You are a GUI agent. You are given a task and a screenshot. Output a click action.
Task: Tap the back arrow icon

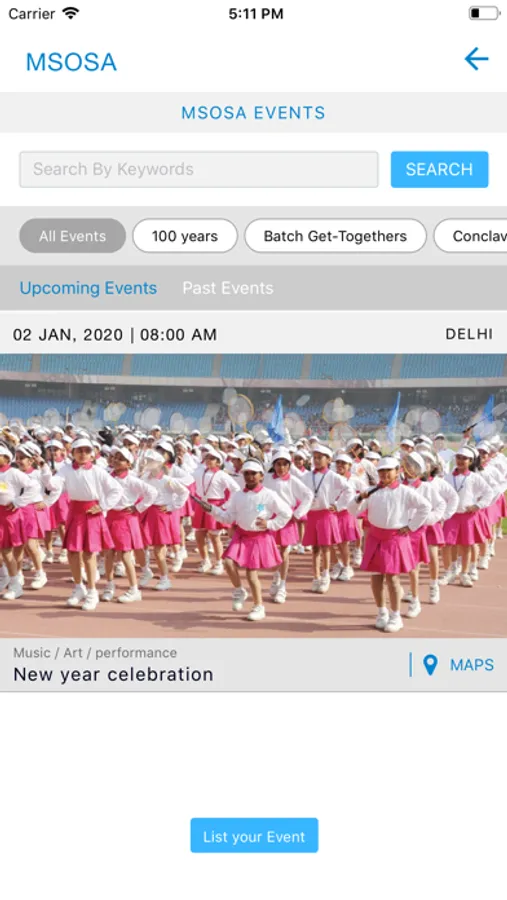coord(476,59)
